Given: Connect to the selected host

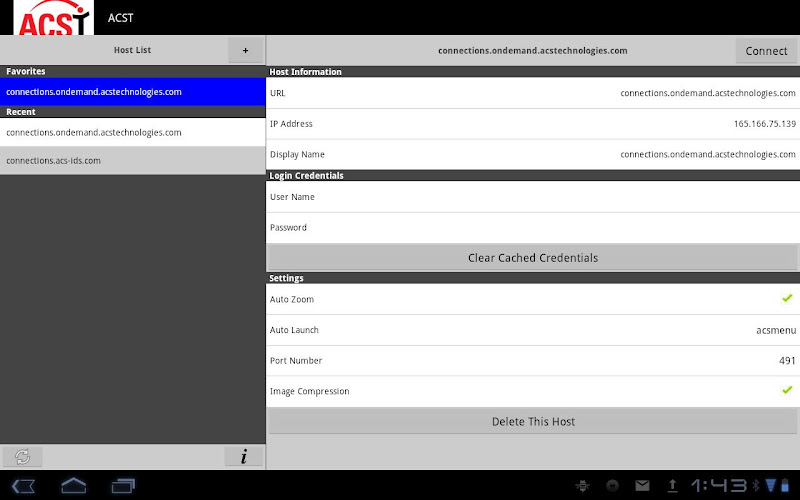Looking at the screenshot, I should coord(766,51).
